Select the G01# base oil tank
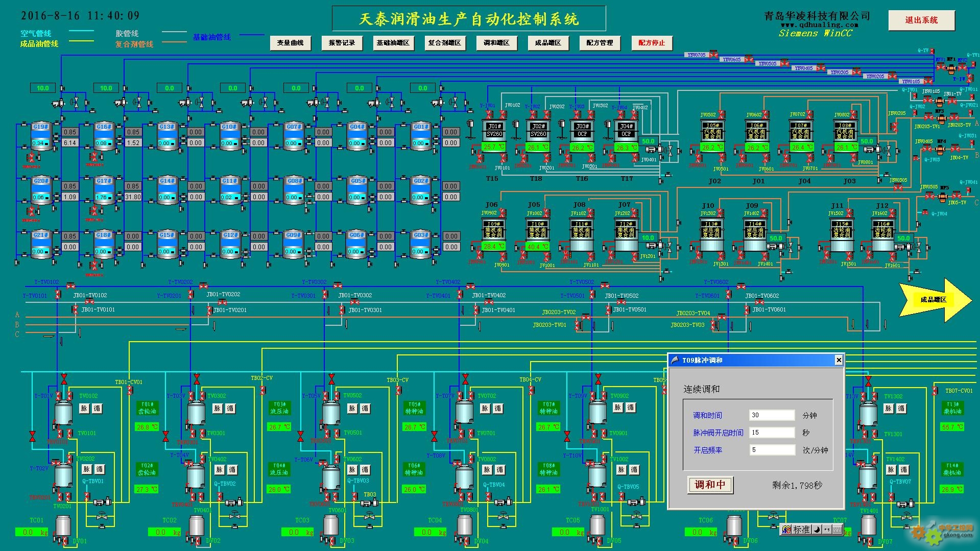Screen dimensions: 980x551 point(421,136)
